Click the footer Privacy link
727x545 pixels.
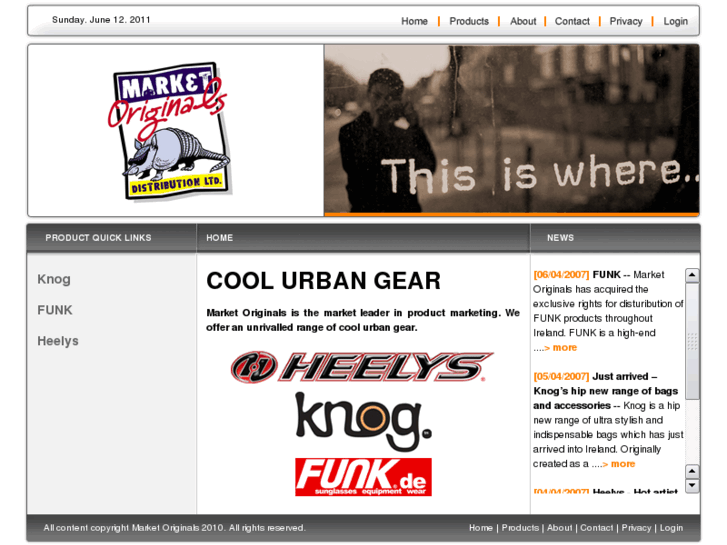click(x=636, y=528)
